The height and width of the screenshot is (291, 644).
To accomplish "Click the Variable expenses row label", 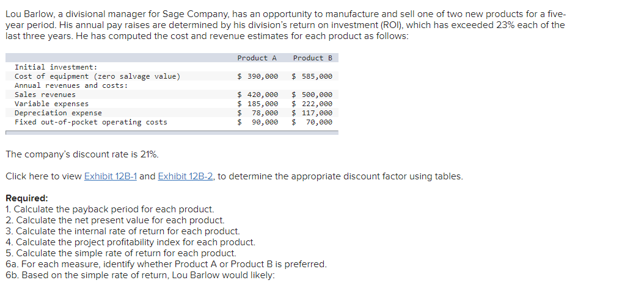I will pyautogui.click(x=51, y=104).
